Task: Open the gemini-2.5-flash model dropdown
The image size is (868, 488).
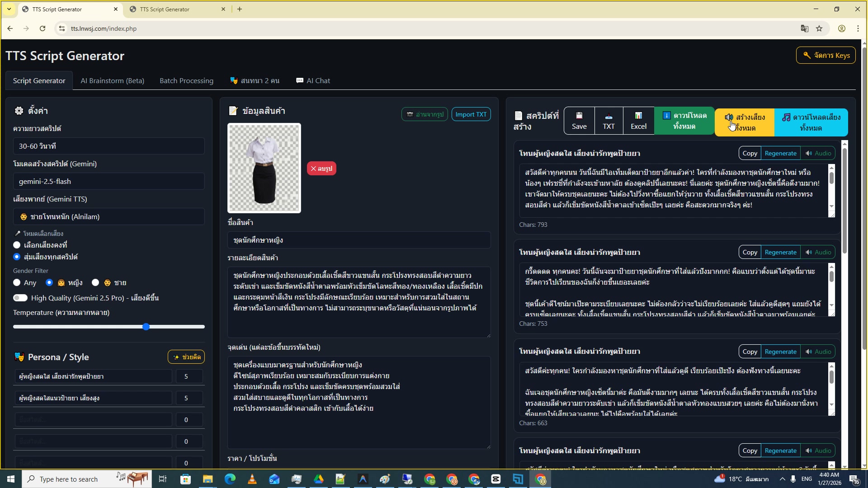Action: [108, 181]
